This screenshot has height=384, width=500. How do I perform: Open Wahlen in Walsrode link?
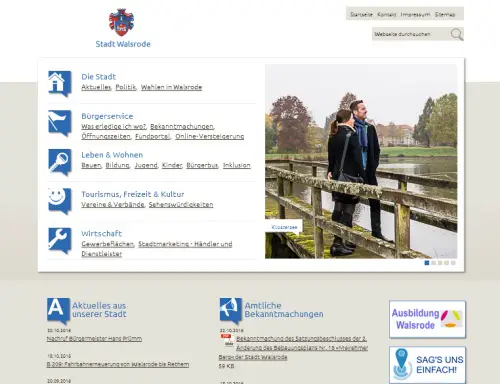(x=171, y=87)
